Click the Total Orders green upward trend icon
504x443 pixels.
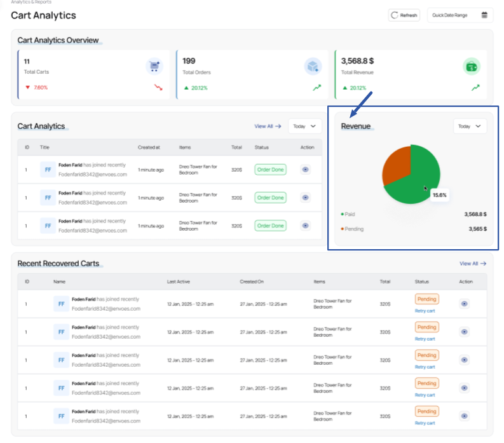317,88
